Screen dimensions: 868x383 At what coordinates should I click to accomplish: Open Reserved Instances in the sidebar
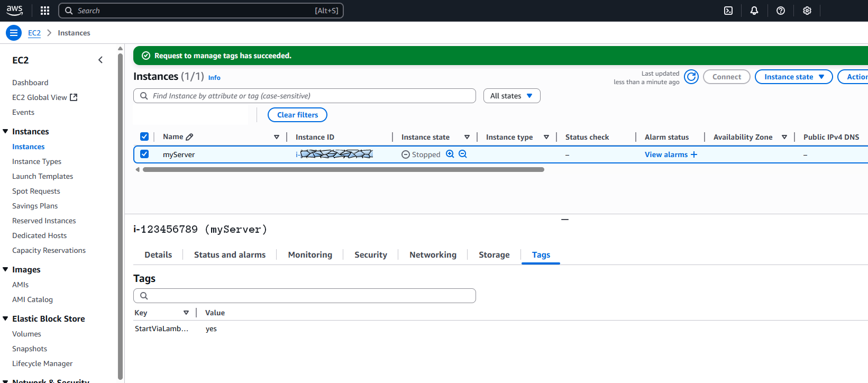pos(44,221)
